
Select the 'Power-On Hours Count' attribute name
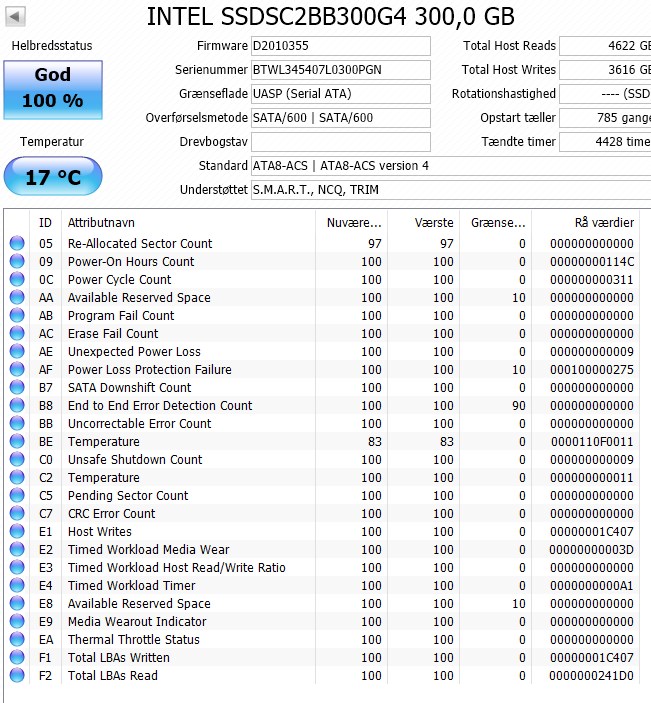[131, 261]
